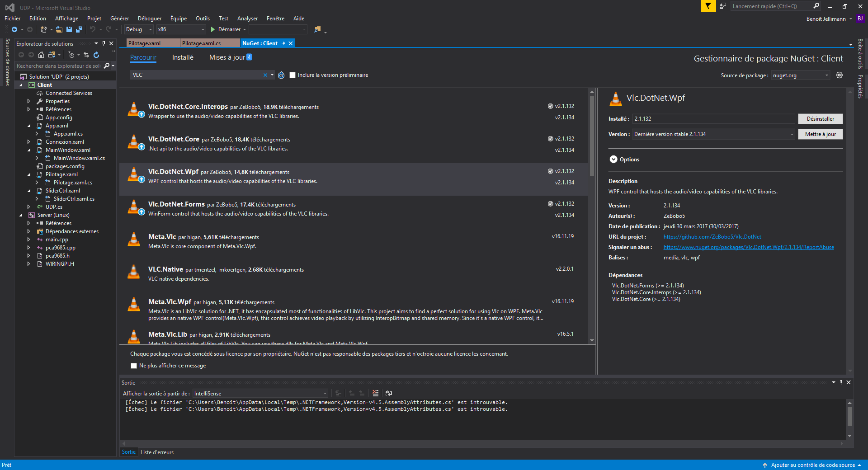This screenshot has height=470, width=868.
Task: Save the current file with the disk icon
Action: (x=69, y=29)
